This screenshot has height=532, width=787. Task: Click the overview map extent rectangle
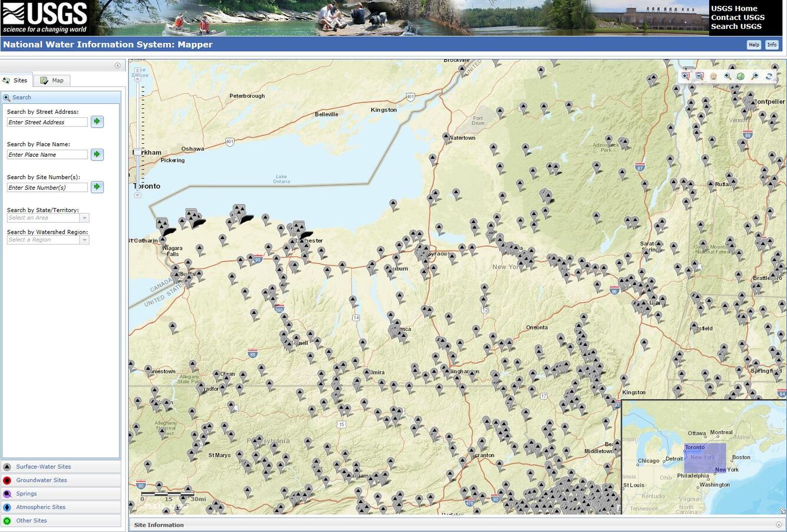[x=705, y=458]
